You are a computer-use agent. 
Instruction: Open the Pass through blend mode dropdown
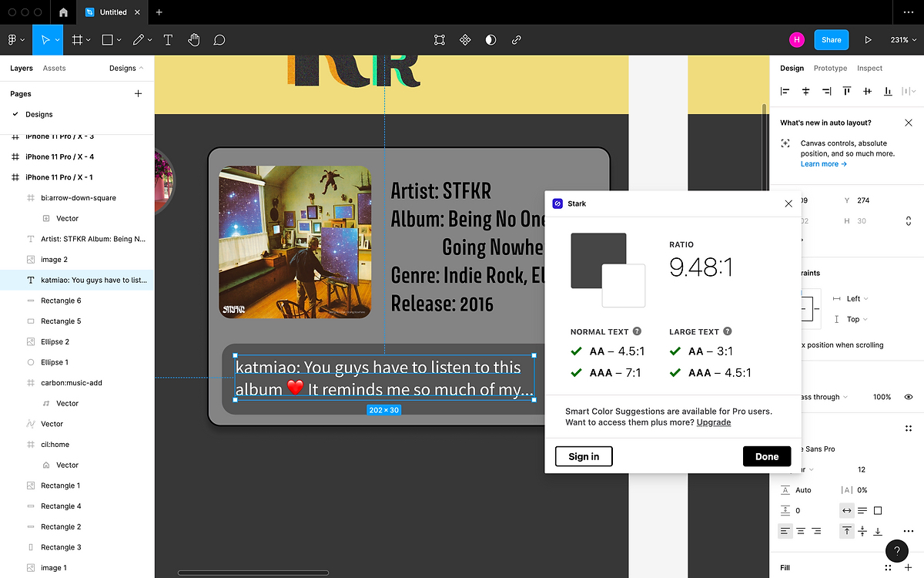pyautogui.click(x=825, y=397)
